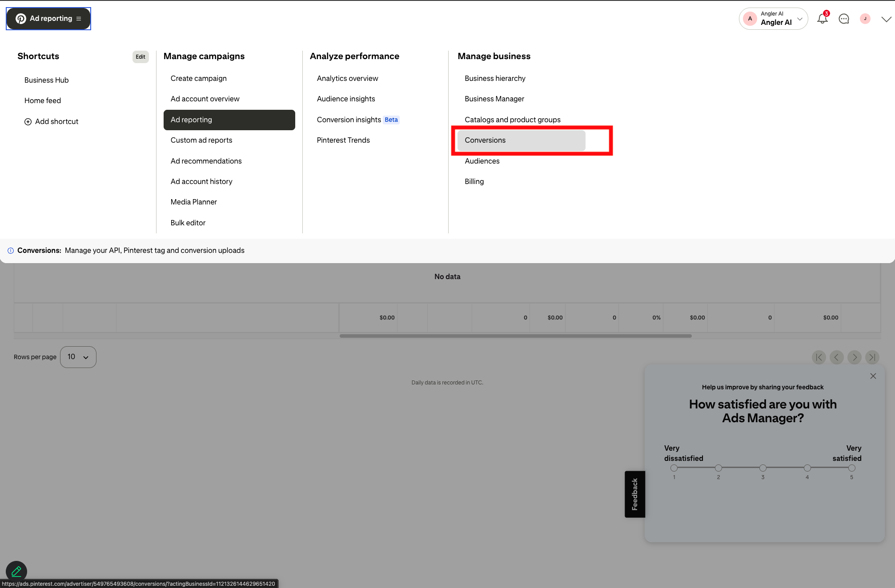Select Custom ad reports menu item
Screen dimensions: 895x588
pos(201,140)
